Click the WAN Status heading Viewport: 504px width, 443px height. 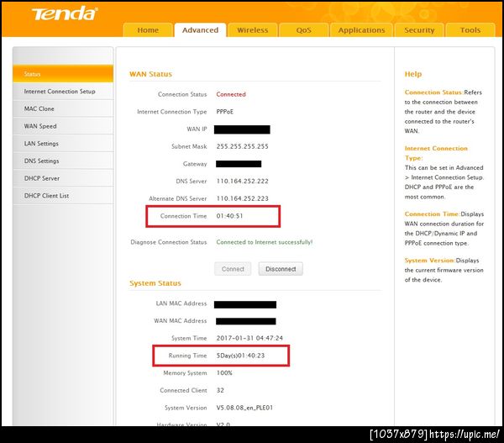(x=150, y=74)
